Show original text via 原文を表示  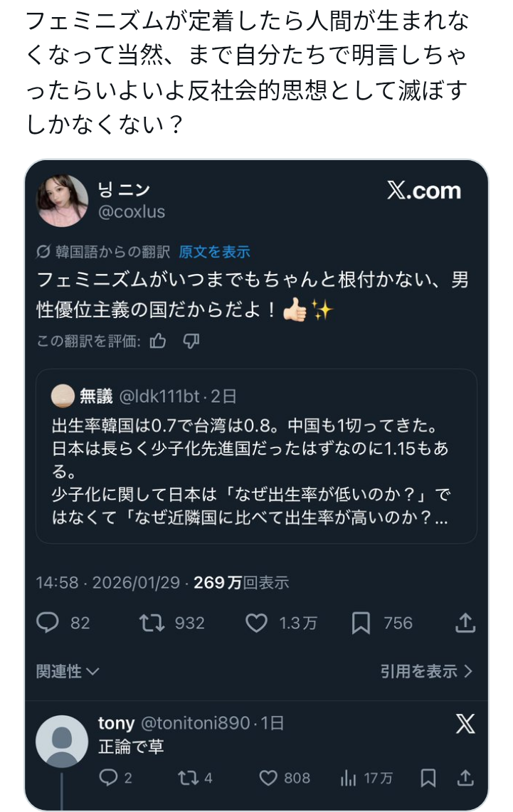[x=214, y=252]
